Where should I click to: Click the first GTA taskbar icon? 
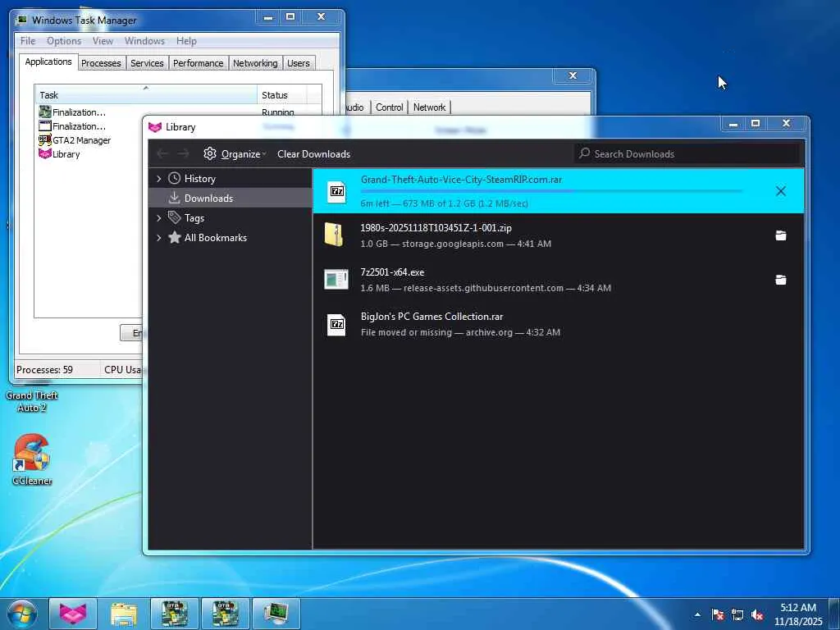[x=175, y=614]
